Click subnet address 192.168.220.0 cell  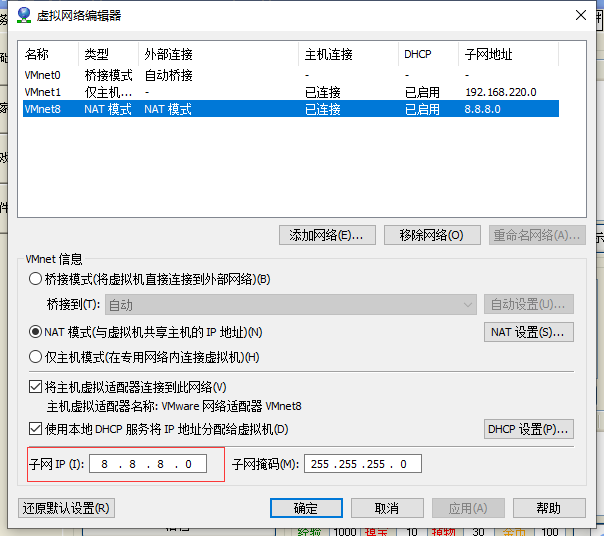point(501,92)
